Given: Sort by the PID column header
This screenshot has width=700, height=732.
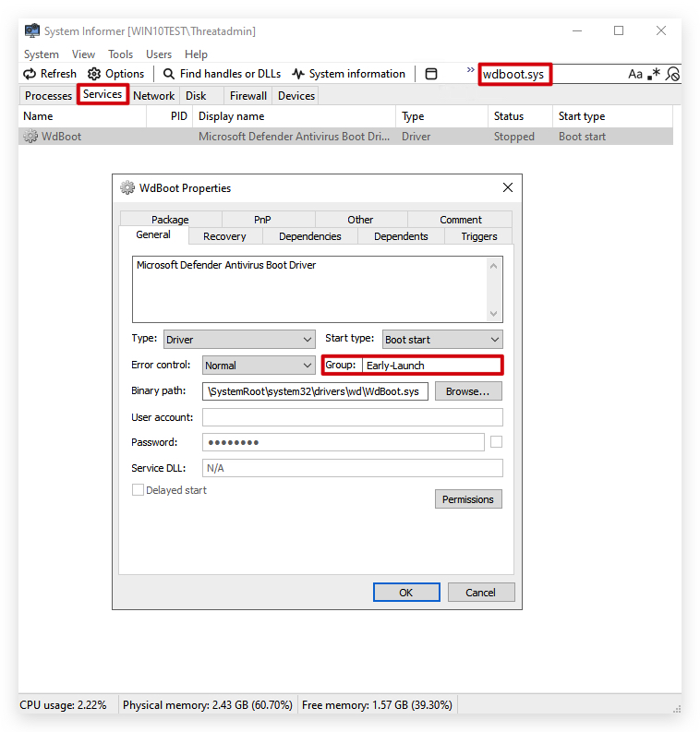Looking at the screenshot, I should tap(170, 116).
